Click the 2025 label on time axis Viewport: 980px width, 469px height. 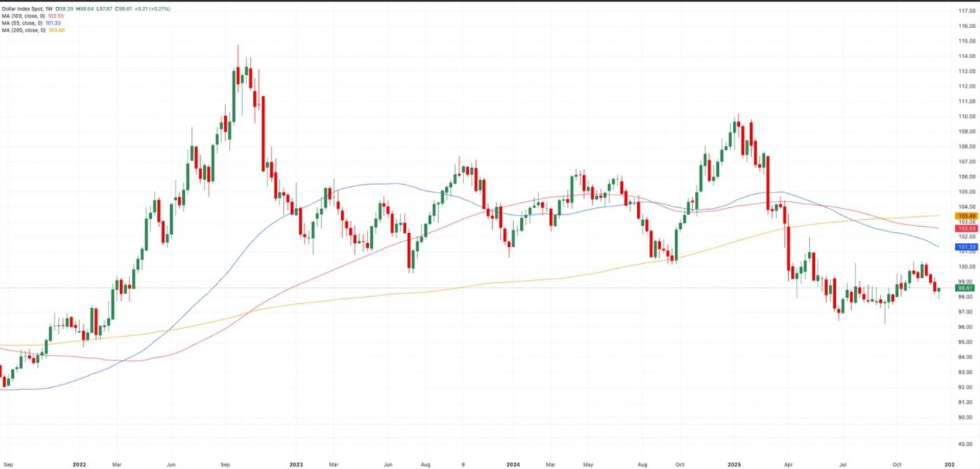pos(734,464)
